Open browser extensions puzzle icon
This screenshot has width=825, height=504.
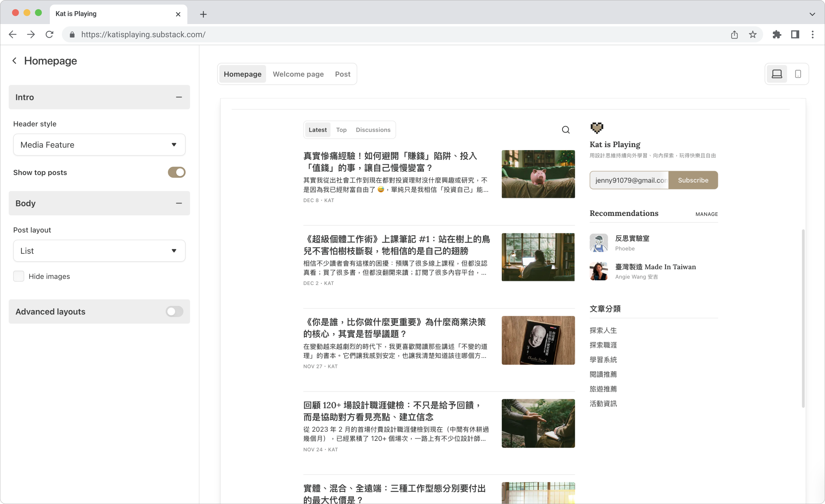tap(777, 34)
